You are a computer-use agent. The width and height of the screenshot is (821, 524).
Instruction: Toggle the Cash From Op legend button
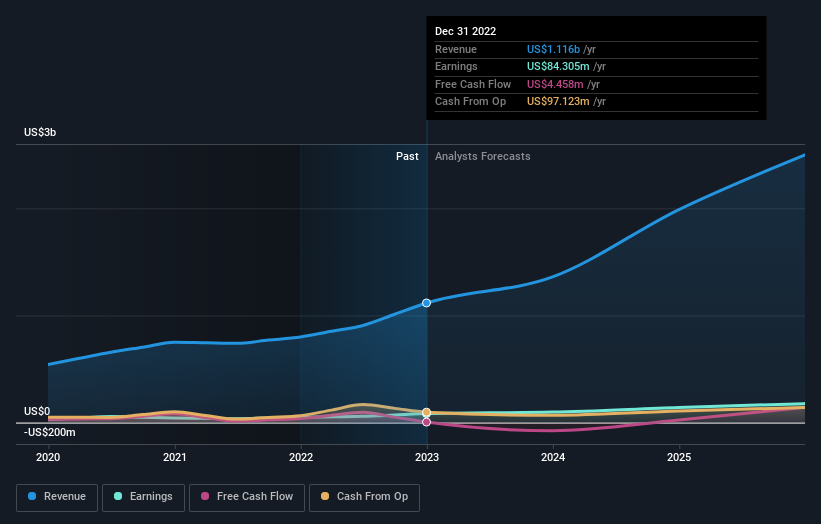click(x=364, y=497)
